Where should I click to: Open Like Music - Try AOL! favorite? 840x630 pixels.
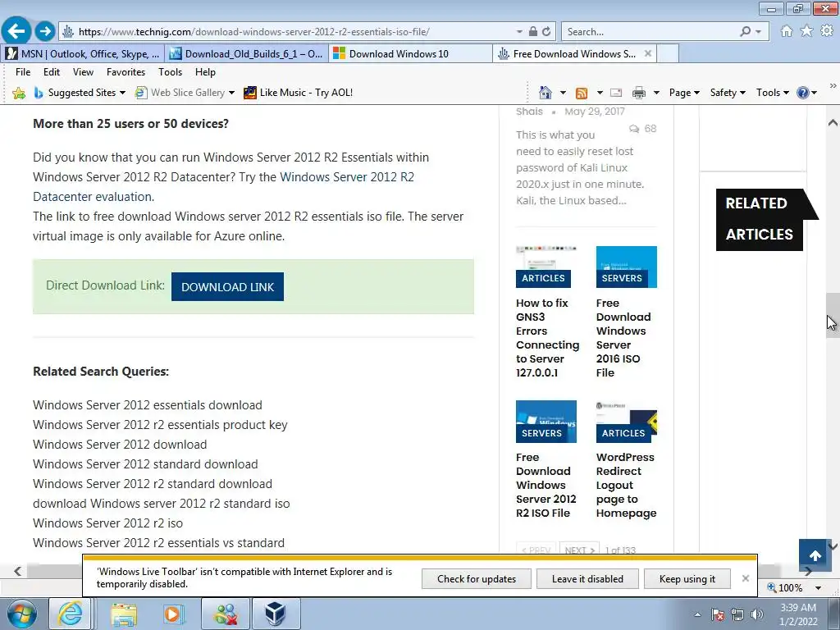(x=299, y=93)
